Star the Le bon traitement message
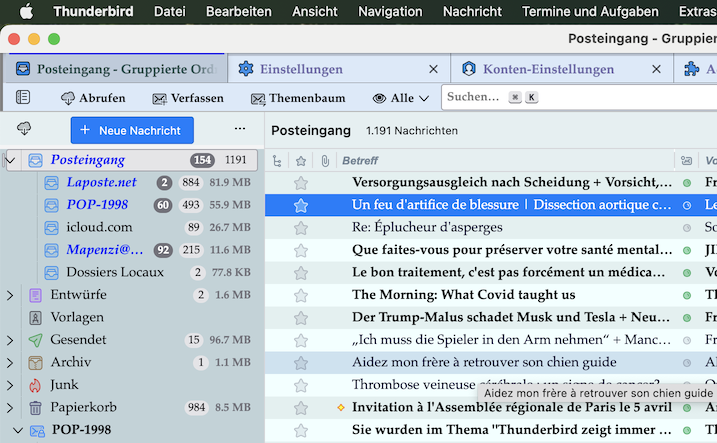Screen dimensions: 717x443 click(x=301, y=273)
